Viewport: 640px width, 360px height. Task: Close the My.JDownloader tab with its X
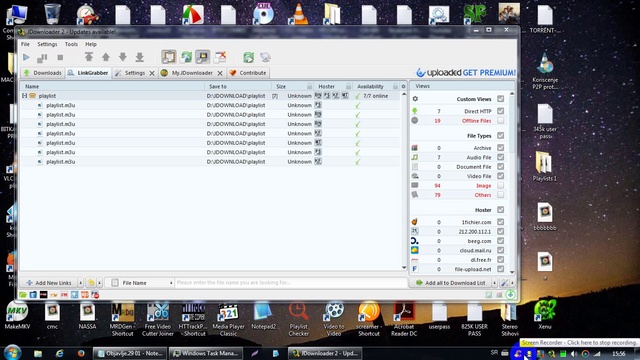point(220,73)
